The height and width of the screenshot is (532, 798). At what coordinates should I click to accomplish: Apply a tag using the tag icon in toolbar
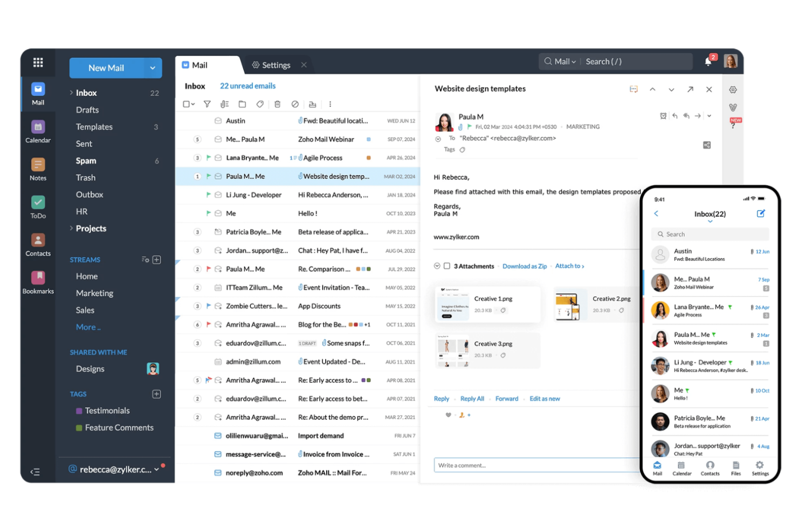[x=260, y=104]
